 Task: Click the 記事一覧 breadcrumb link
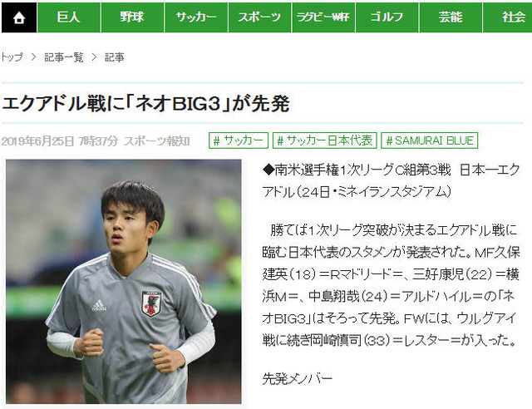coord(64,57)
